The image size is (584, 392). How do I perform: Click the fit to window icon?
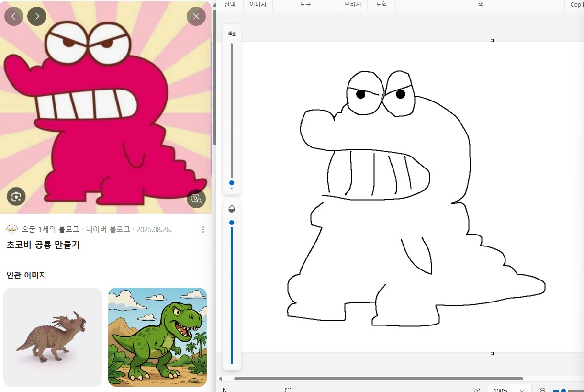476,390
